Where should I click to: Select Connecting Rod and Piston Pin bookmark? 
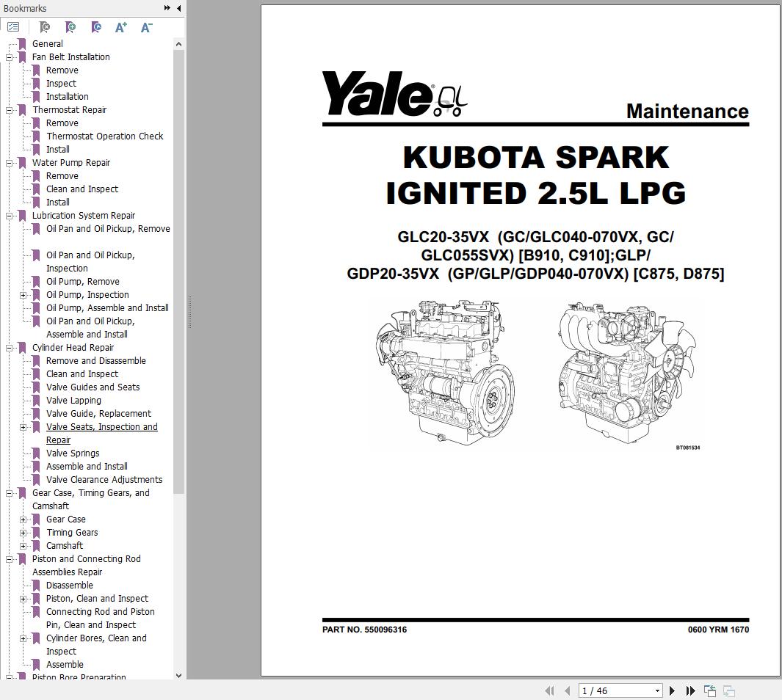[101, 619]
